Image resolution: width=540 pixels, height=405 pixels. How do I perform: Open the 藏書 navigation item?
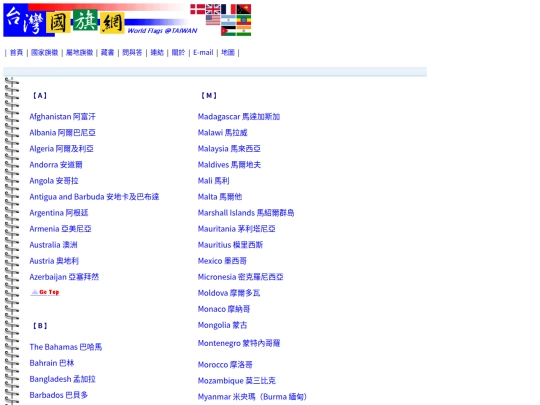click(107, 53)
